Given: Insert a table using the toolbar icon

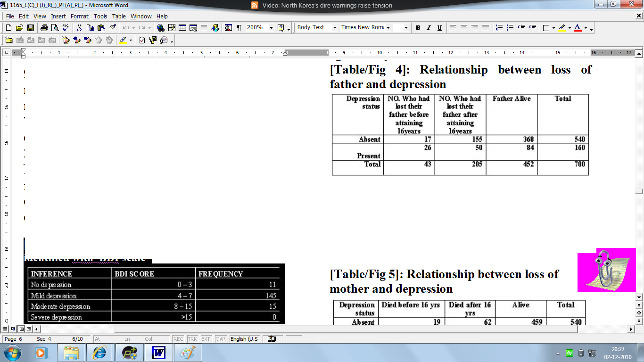Looking at the screenshot, I should (182, 28).
